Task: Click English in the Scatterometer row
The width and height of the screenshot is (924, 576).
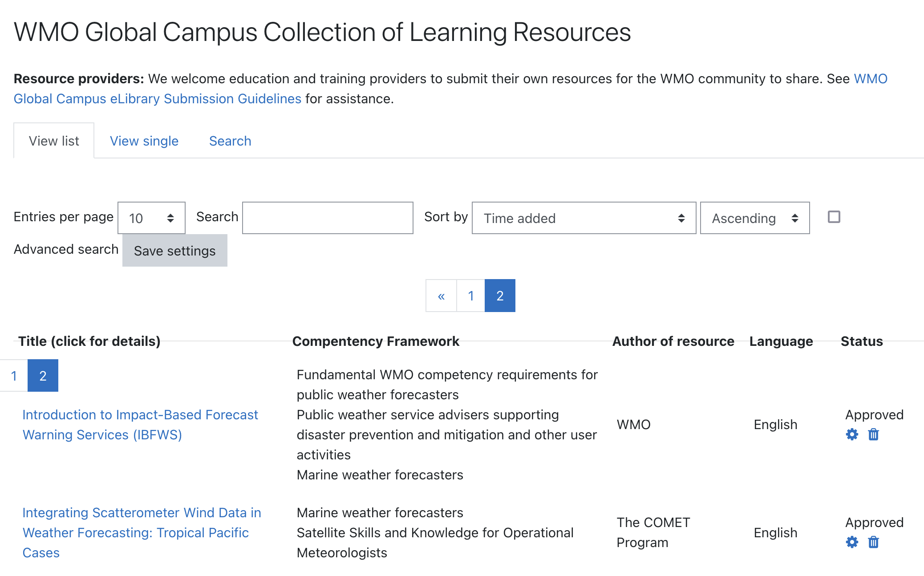Action: click(x=775, y=532)
